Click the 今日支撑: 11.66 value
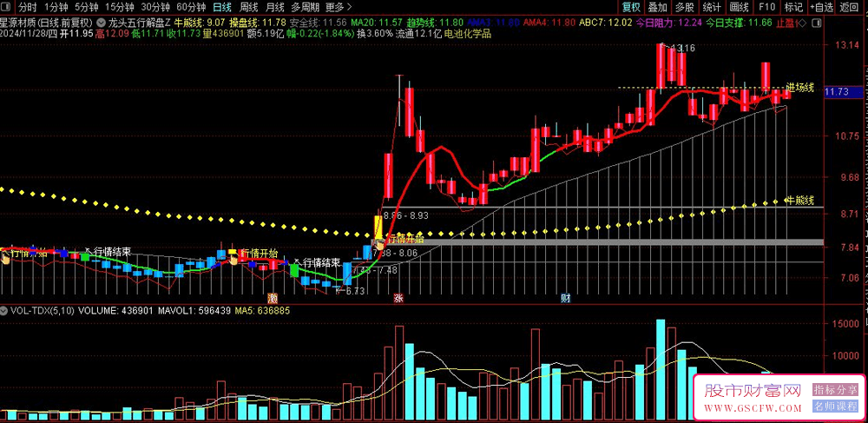The image size is (868, 423). click(739, 23)
